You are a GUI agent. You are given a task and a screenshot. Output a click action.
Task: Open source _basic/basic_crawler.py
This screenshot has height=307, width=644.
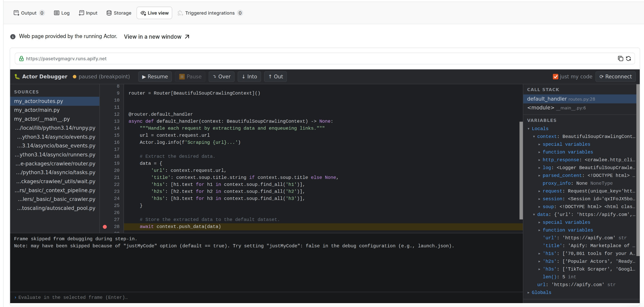coord(55,199)
